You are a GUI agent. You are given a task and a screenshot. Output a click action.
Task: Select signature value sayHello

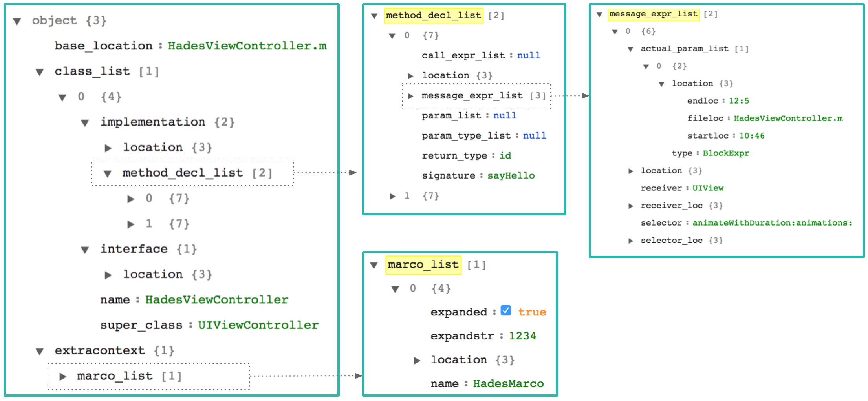(511, 176)
